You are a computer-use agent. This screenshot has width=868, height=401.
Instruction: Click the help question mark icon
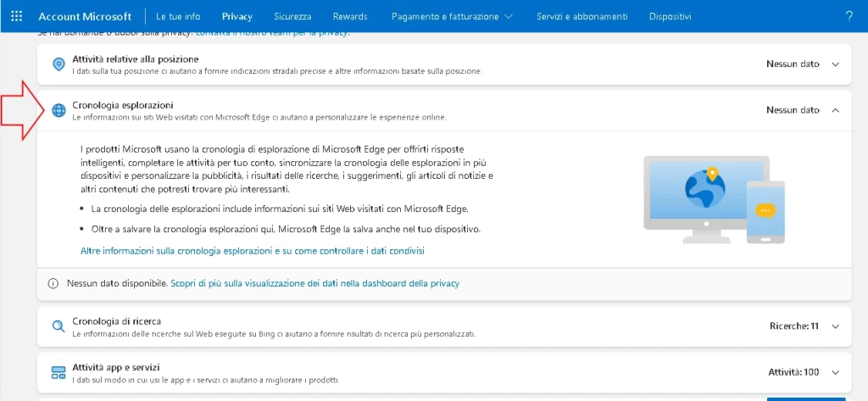click(x=849, y=16)
